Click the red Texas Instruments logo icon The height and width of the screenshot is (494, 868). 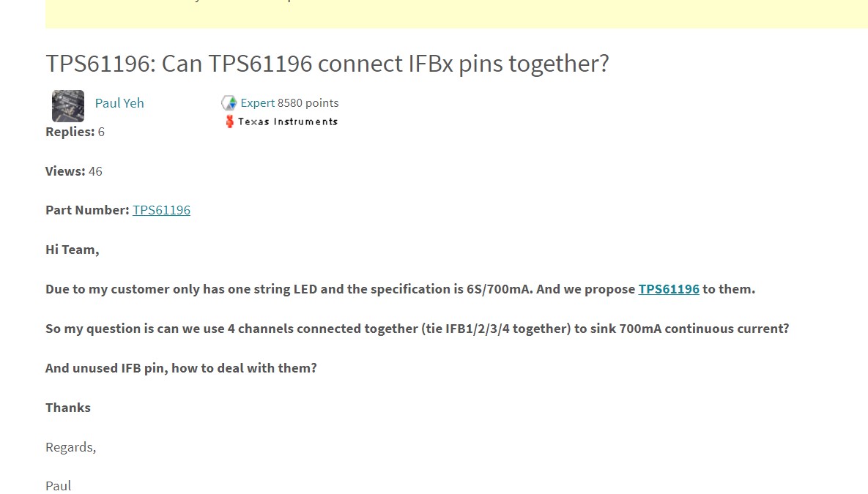click(230, 121)
